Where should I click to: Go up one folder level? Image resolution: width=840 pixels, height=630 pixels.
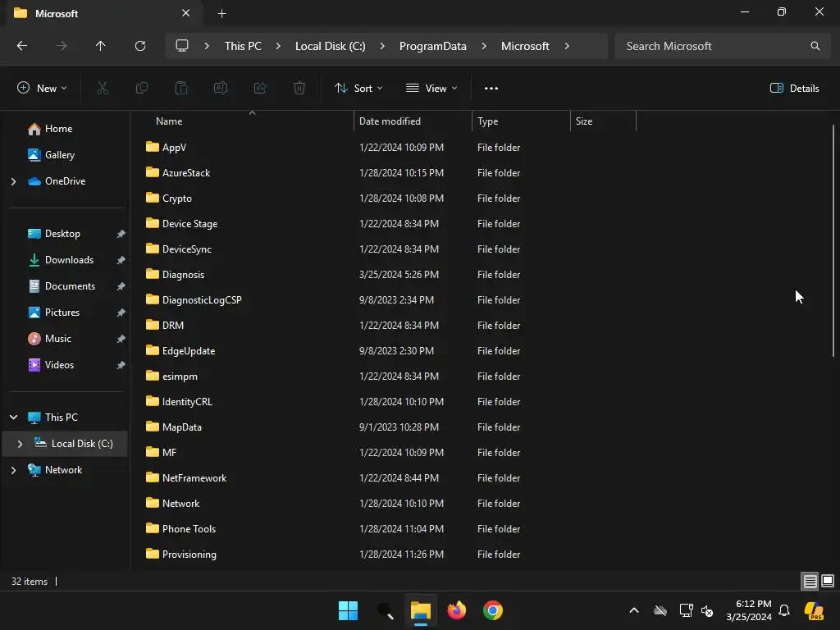point(101,46)
